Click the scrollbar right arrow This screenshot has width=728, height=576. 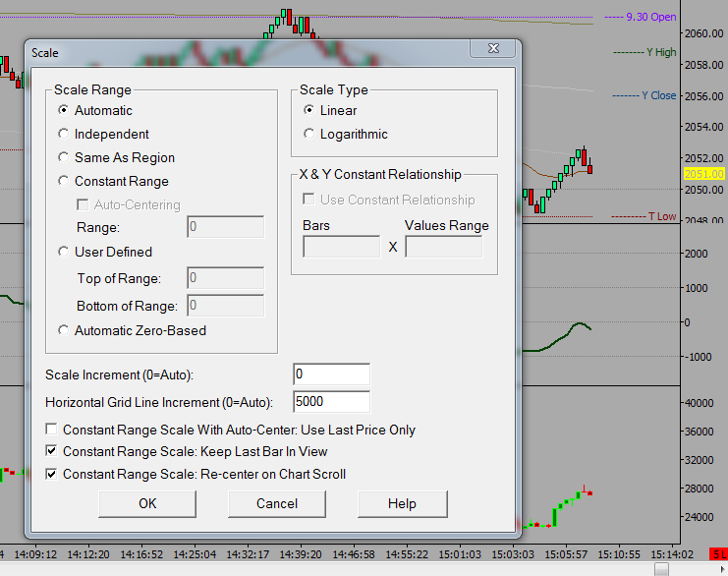722,569
